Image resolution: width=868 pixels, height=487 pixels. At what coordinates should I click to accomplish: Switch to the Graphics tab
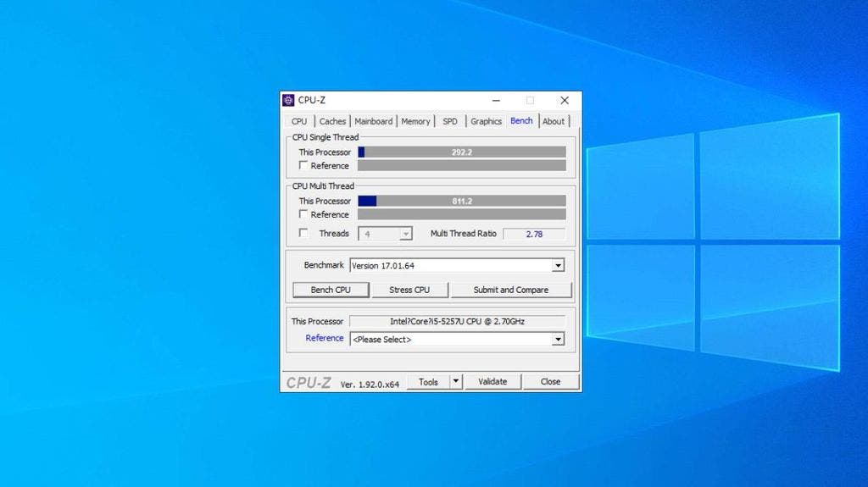click(x=486, y=121)
